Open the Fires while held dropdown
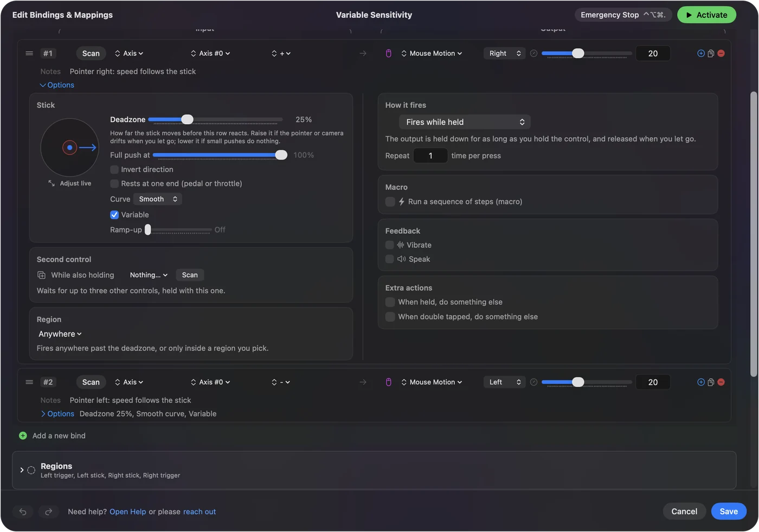The height and width of the screenshot is (532, 759). (465, 122)
